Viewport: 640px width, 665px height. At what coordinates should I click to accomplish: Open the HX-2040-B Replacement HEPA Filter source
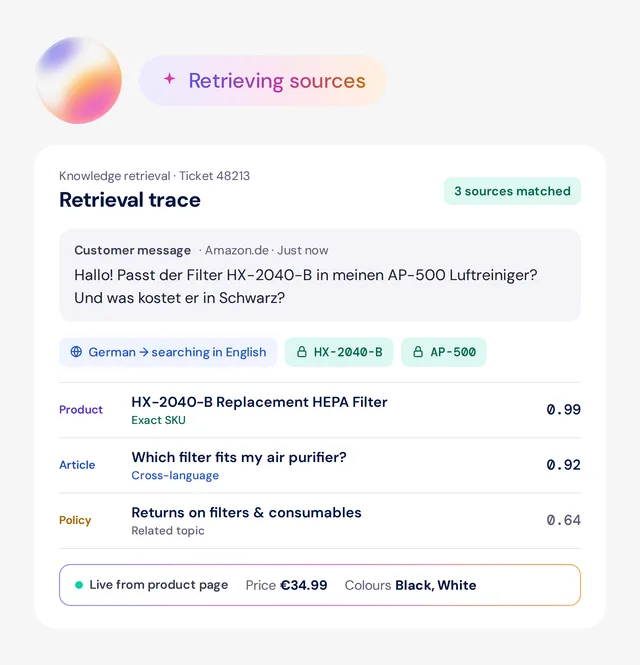(x=320, y=410)
